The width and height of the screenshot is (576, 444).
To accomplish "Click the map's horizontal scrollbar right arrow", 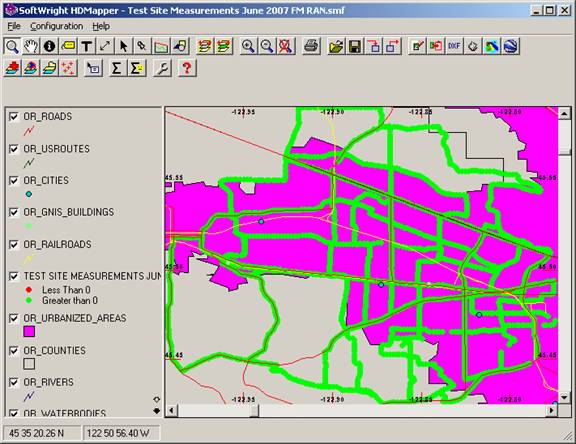I will pos(551,410).
